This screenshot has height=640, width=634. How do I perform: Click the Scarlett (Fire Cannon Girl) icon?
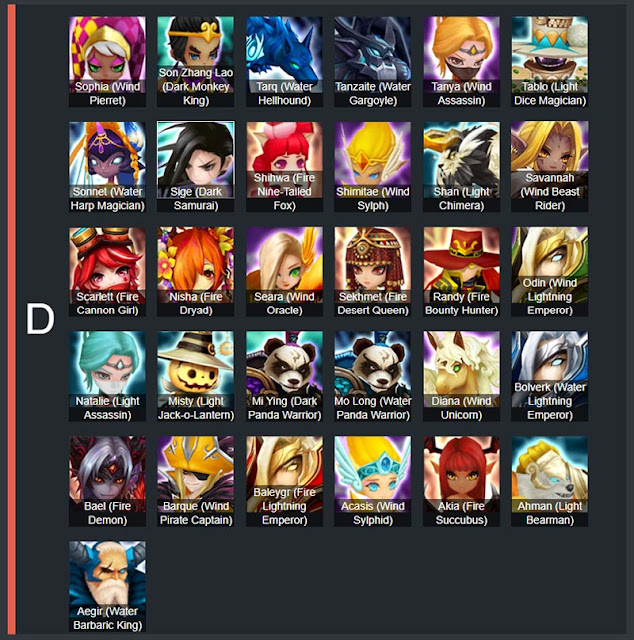click(x=107, y=272)
